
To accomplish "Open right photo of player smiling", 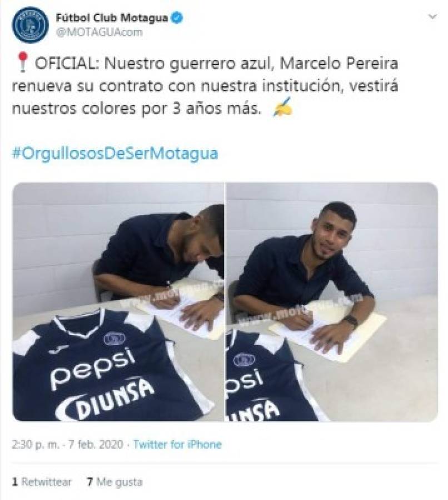I will (x=332, y=302).
